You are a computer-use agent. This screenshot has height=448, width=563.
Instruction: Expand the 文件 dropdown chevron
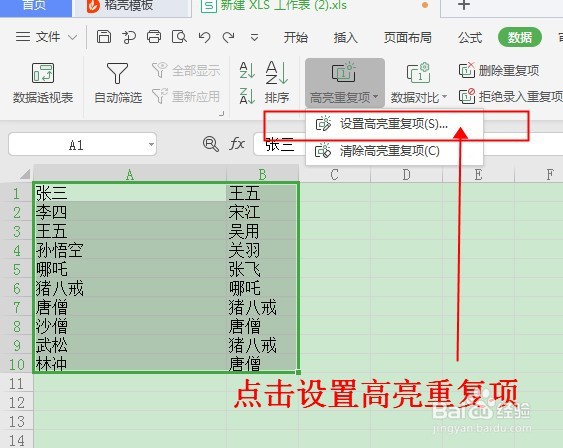[x=73, y=37]
